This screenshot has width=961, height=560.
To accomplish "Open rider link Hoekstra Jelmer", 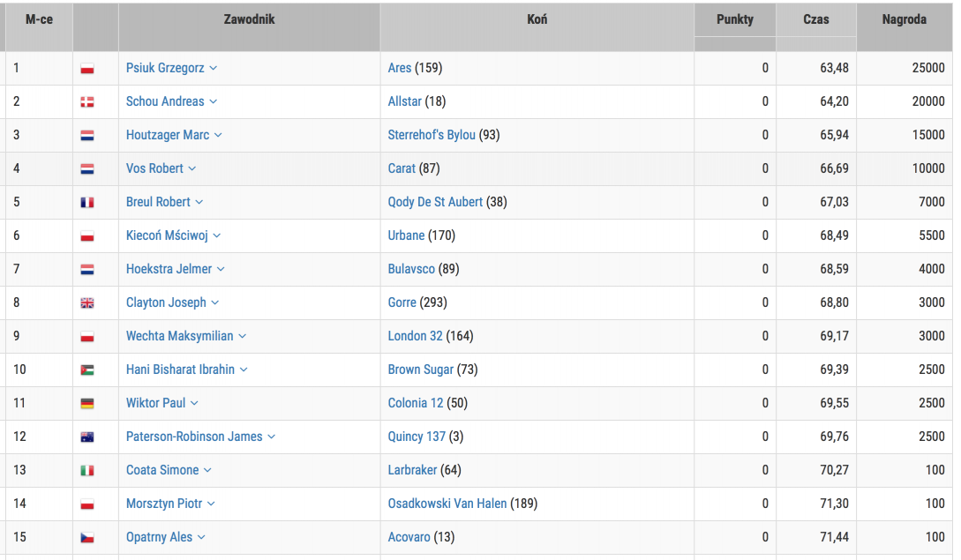I will coord(169,269).
